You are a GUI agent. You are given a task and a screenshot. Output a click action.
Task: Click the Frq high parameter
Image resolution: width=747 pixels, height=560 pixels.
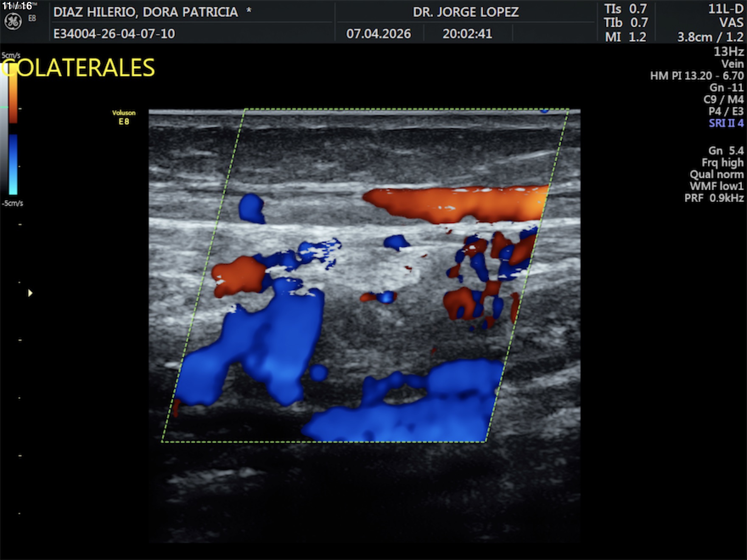coord(722,162)
